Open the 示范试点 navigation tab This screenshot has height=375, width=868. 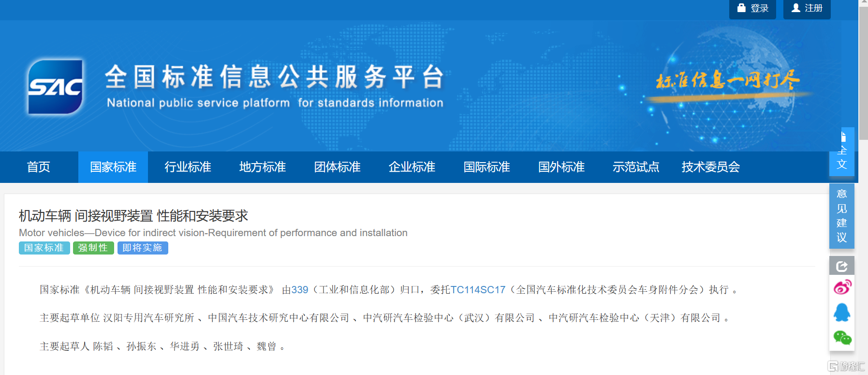point(636,167)
